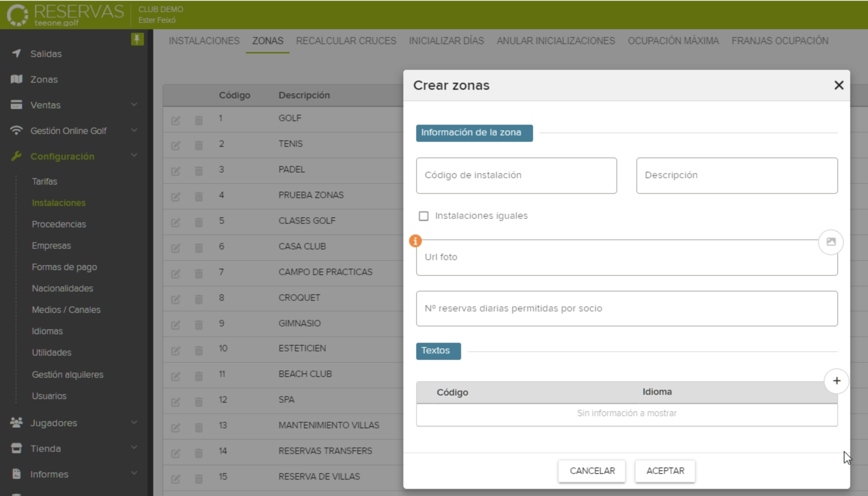Open the RECALCULAR CRUCES tab
868x496 pixels.
pyautogui.click(x=346, y=41)
